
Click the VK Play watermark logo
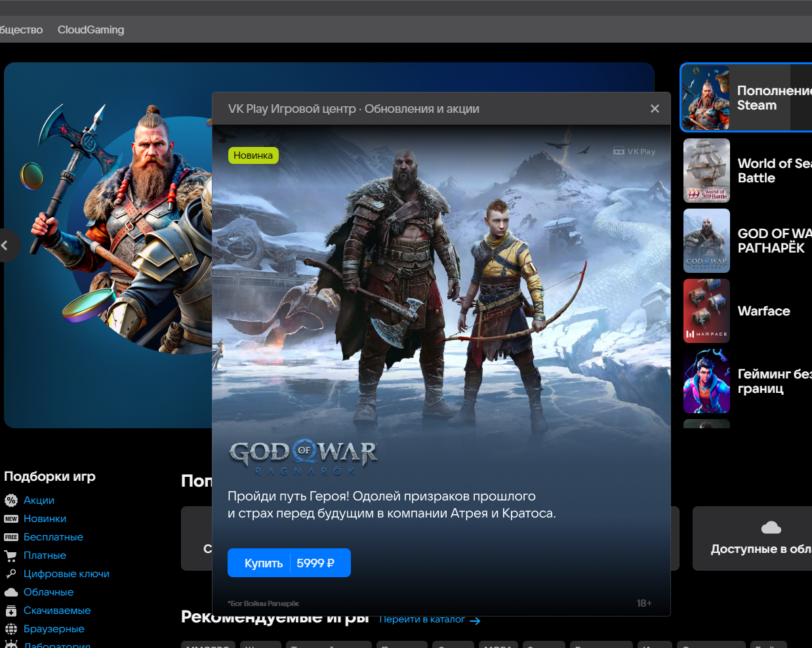coord(634,152)
